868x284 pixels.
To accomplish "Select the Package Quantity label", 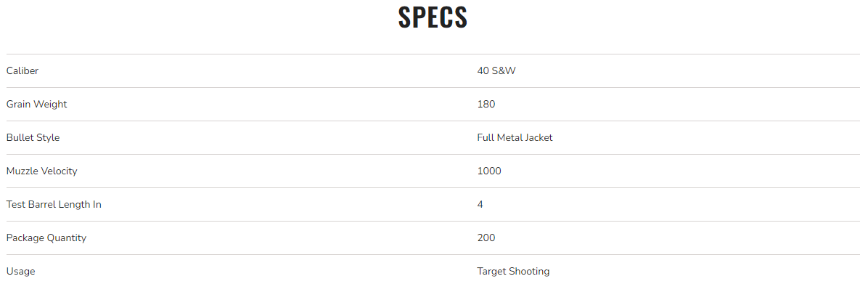I will pos(46,238).
